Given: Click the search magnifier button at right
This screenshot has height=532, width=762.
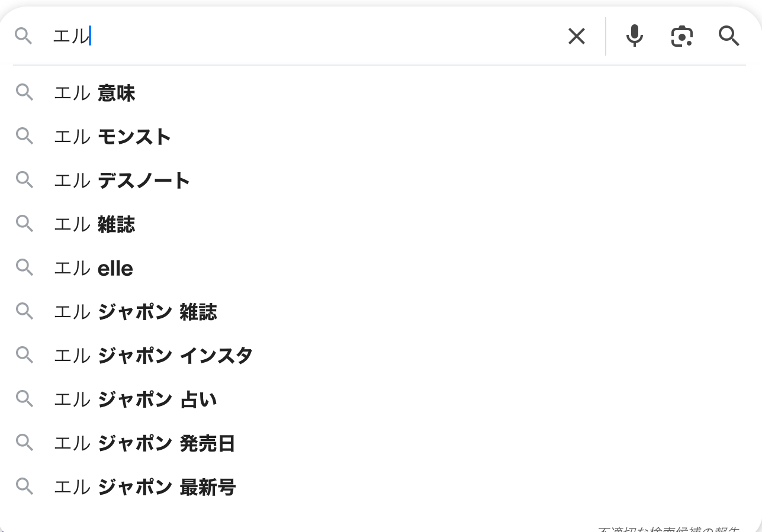Looking at the screenshot, I should [729, 36].
